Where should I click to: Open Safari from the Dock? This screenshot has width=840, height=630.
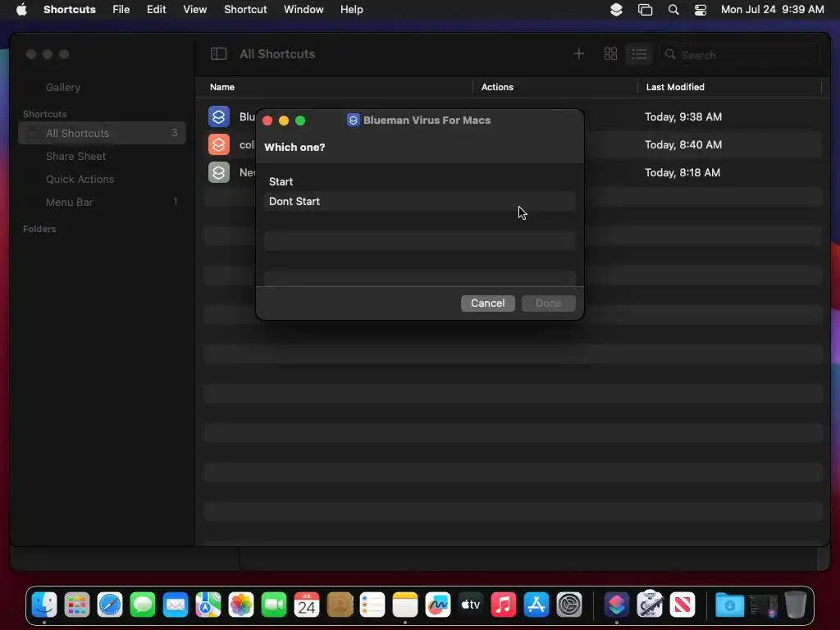pyautogui.click(x=110, y=605)
